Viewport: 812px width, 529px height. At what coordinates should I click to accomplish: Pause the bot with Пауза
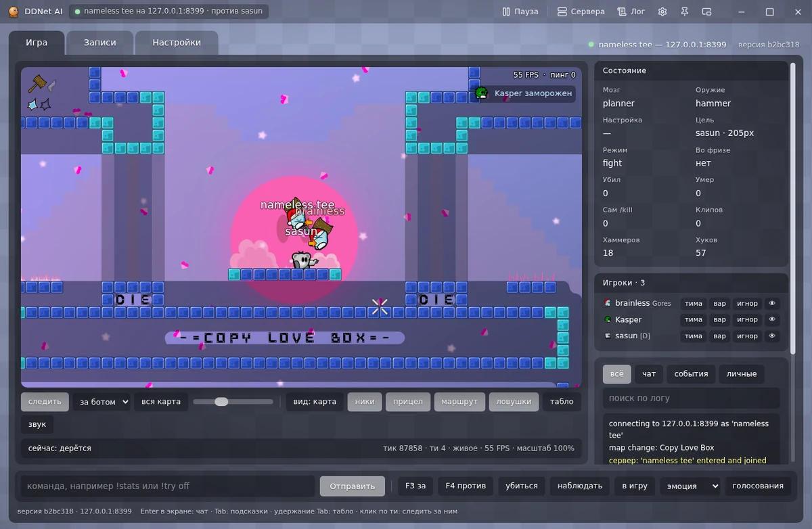(520, 11)
